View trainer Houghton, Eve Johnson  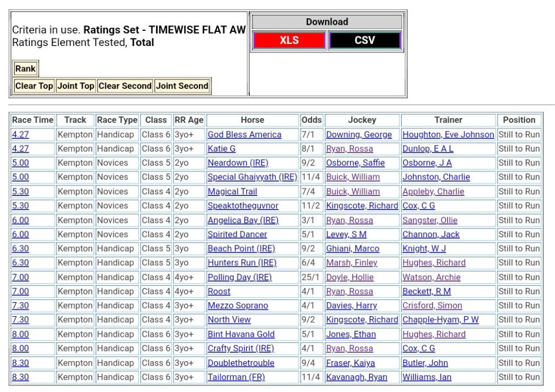[448, 134]
